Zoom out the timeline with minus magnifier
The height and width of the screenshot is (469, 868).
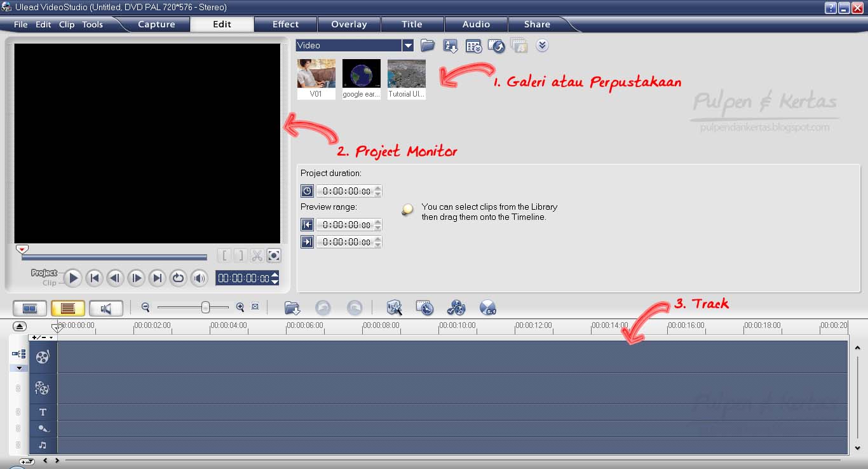[x=146, y=307]
